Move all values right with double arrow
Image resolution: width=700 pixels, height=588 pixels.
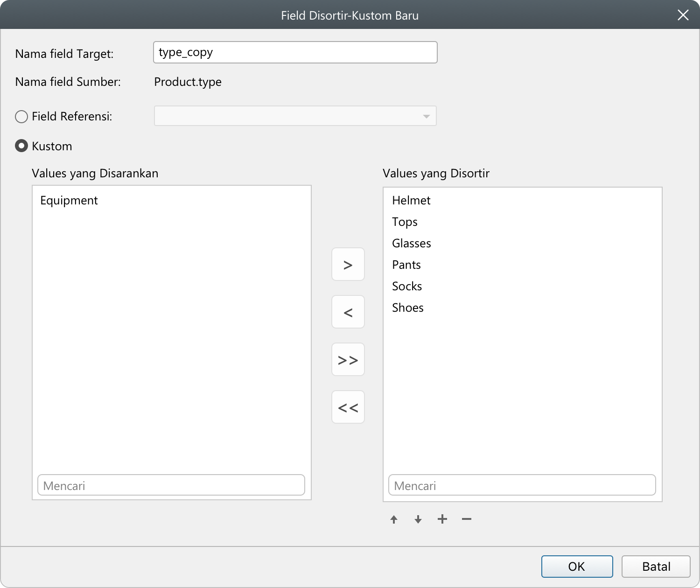(x=348, y=360)
